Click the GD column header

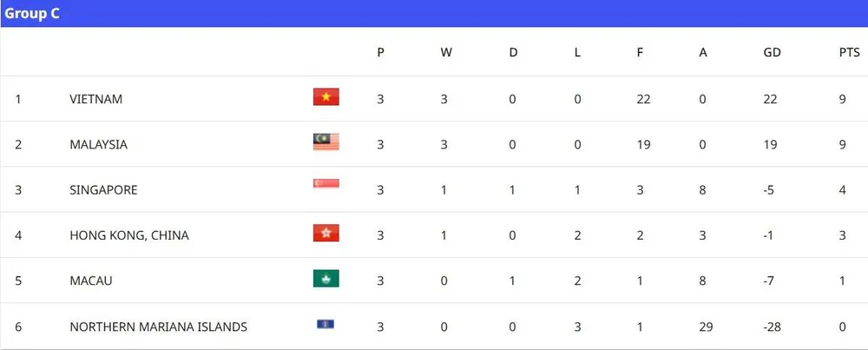(x=772, y=52)
